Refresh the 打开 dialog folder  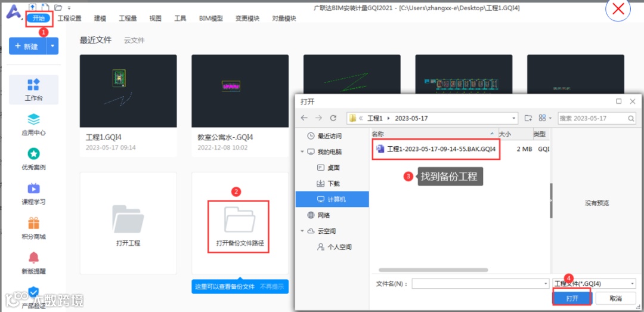pyautogui.click(x=333, y=118)
